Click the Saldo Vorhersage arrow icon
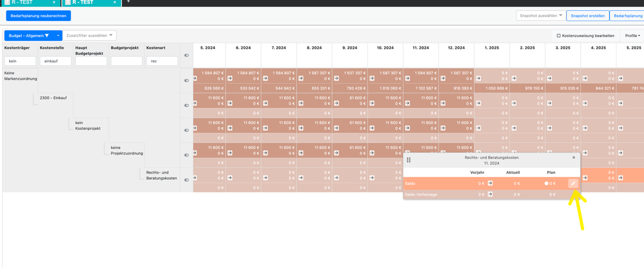The width and height of the screenshot is (644, 268). pos(490,194)
